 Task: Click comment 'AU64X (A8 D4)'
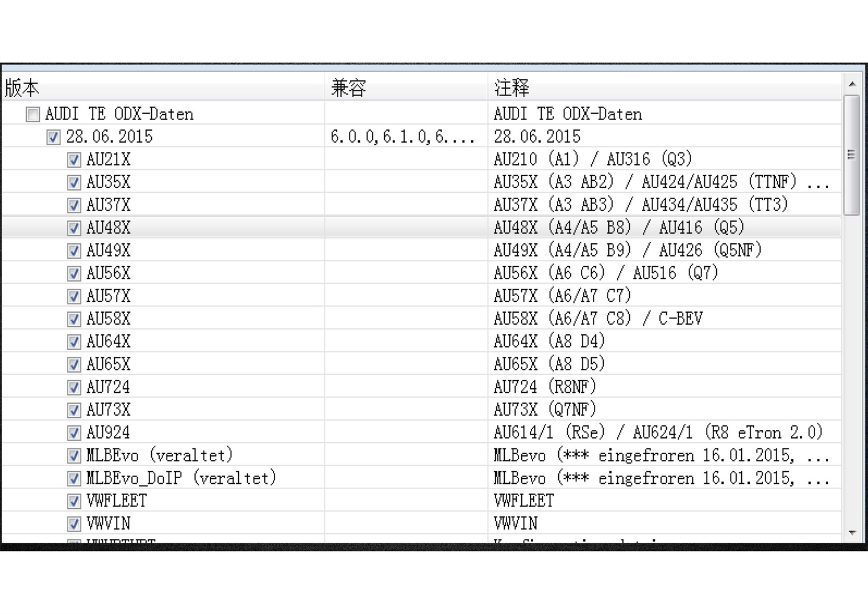(x=549, y=342)
